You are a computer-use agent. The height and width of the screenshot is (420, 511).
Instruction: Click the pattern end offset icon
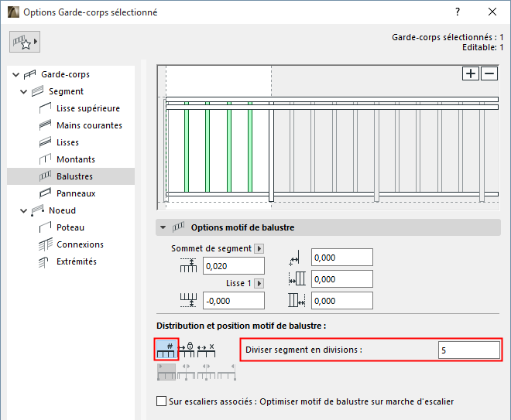(x=297, y=300)
